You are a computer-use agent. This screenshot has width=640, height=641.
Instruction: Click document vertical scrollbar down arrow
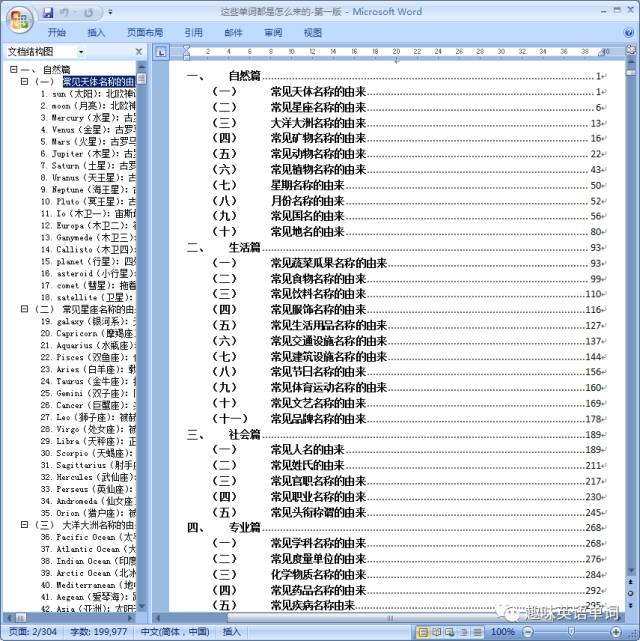(631, 570)
